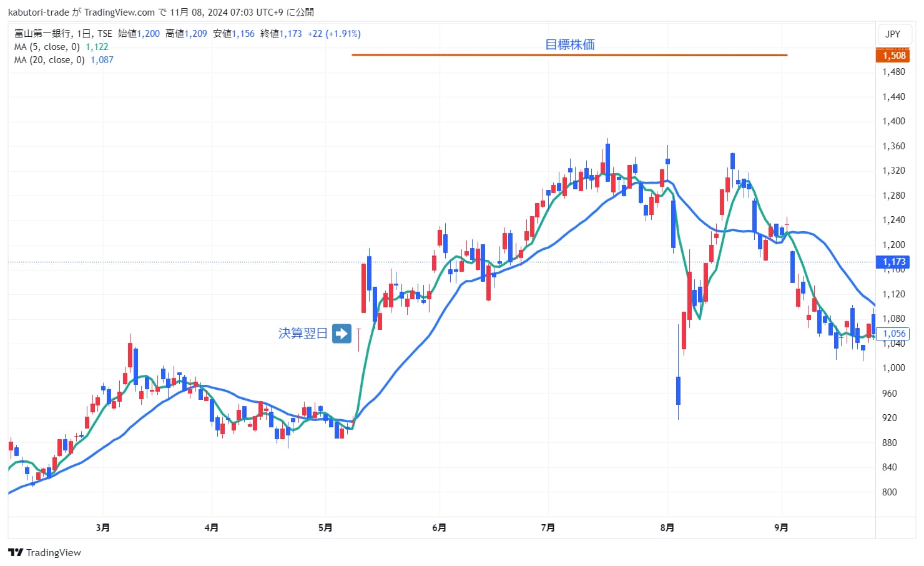Click the 1,400 price axis label
This screenshot has height=566, width=924.
point(893,121)
